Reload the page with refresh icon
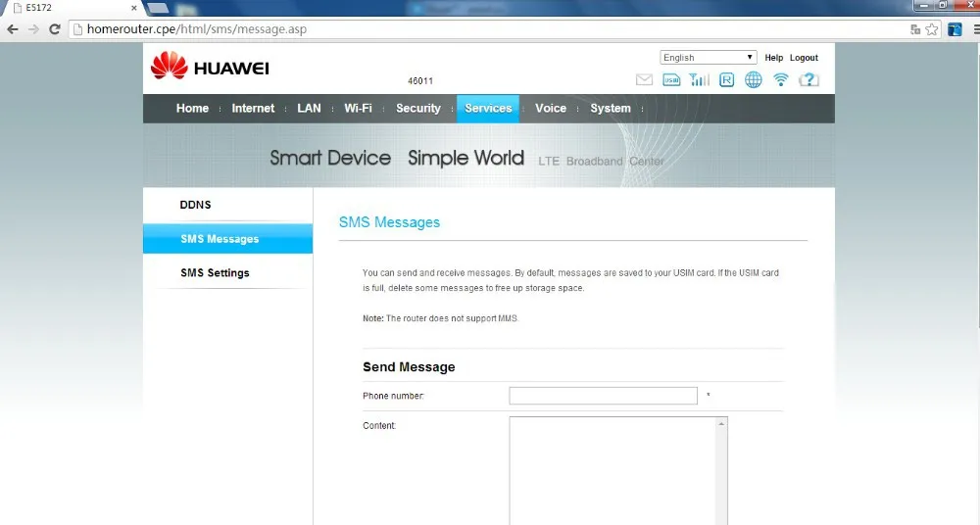Viewport: 980px width, 525px height. 54,29
